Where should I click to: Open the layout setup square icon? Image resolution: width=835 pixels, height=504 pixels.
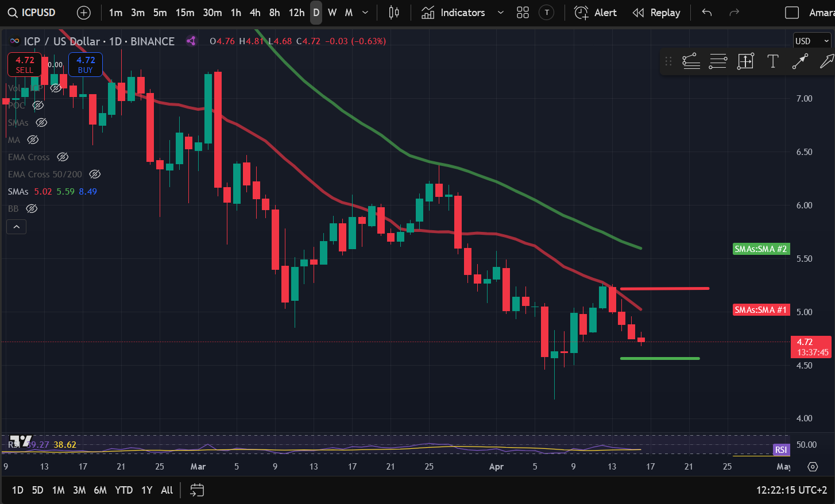coord(792,13)
